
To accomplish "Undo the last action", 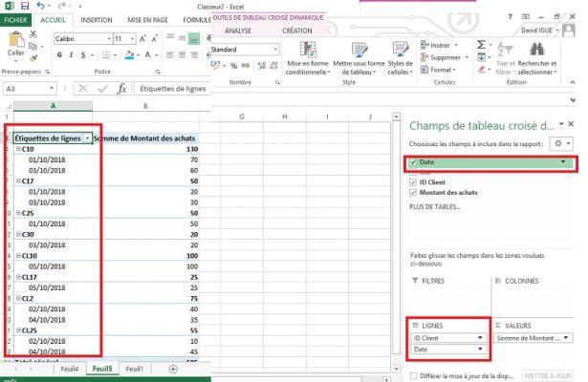I will pos(40,6).
